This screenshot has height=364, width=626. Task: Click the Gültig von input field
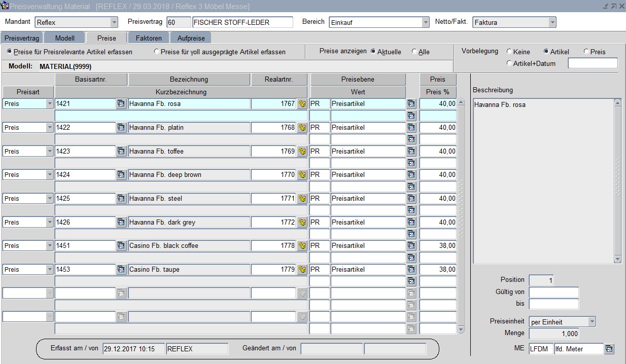pos(553,292)
